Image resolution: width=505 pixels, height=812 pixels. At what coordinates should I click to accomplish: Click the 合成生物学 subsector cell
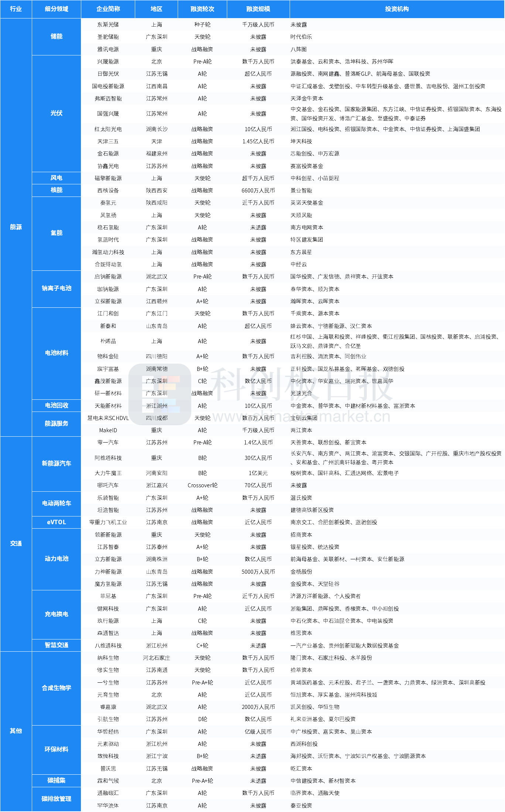tap(57, 688)
